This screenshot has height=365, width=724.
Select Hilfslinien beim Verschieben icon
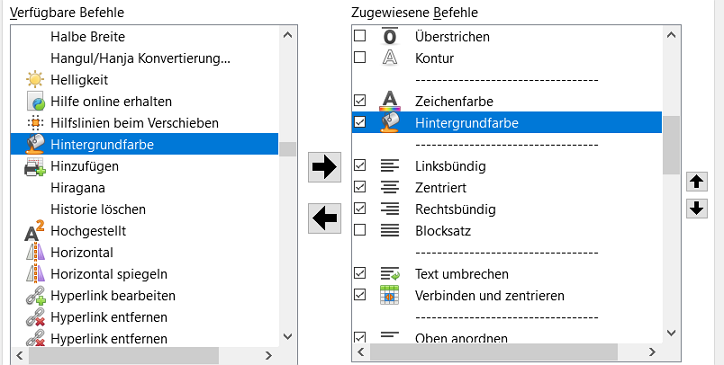coord(35,123)
